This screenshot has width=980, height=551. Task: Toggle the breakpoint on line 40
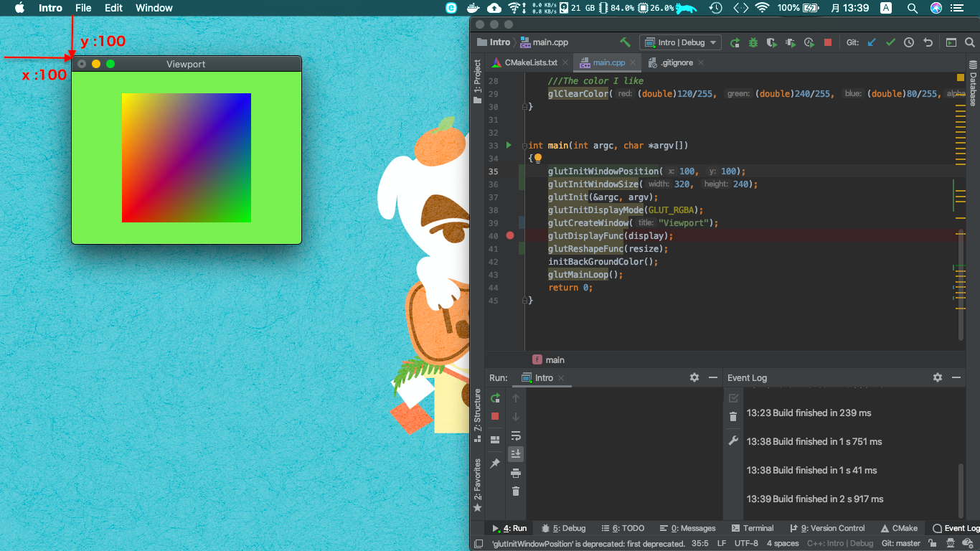[509, 235]
